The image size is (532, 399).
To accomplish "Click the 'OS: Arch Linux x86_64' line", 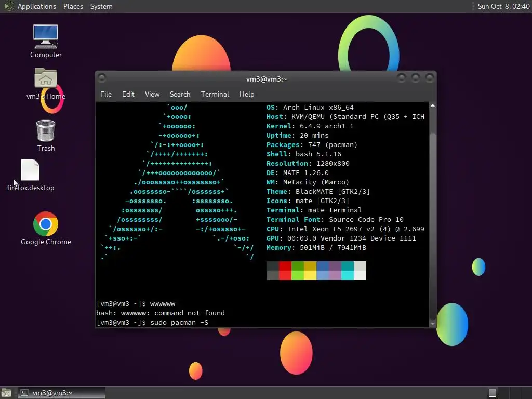I will coord(310,107).
